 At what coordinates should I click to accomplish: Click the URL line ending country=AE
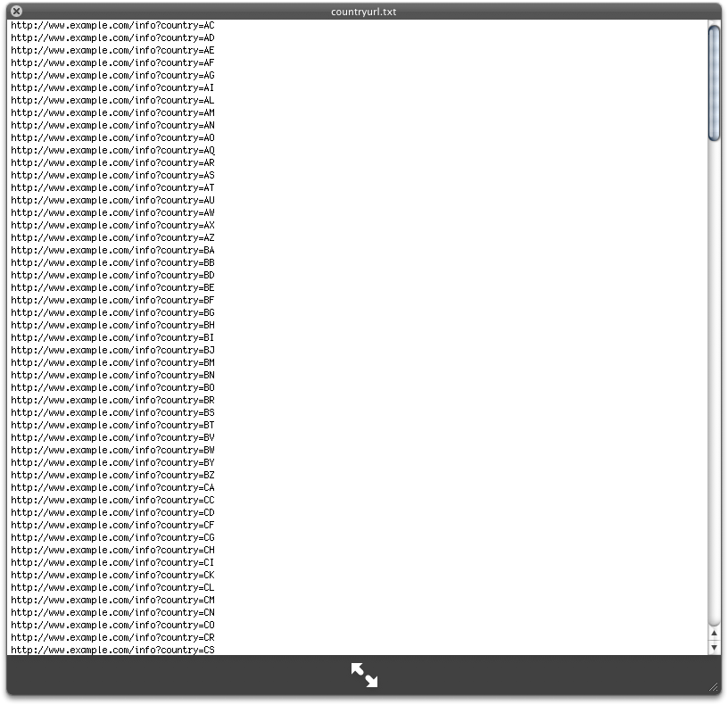tap(112, 51)
